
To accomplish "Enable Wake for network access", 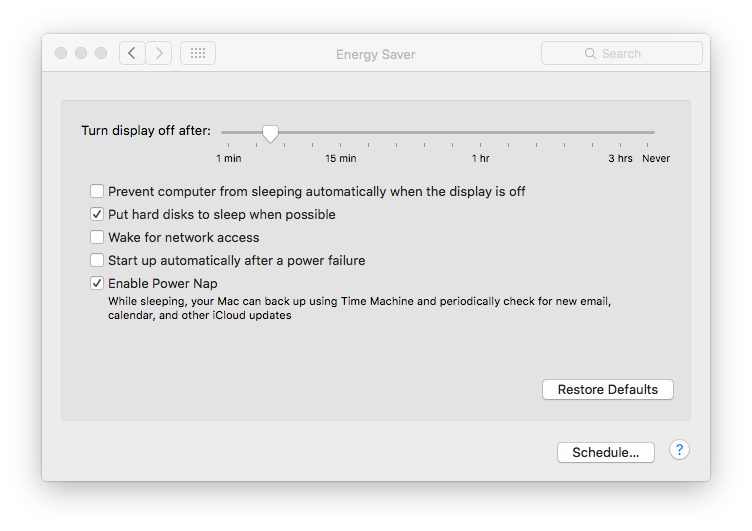I will [97, 237].
